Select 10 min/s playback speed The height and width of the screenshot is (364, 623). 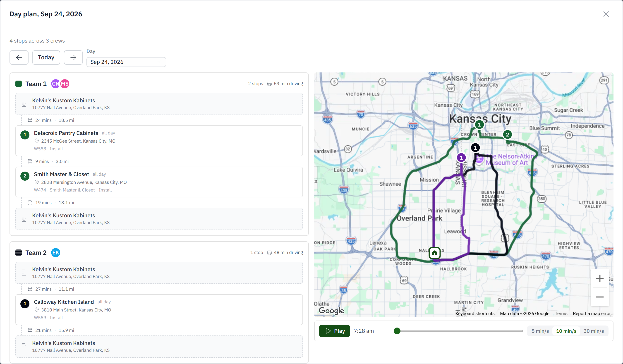click(566, 331)
